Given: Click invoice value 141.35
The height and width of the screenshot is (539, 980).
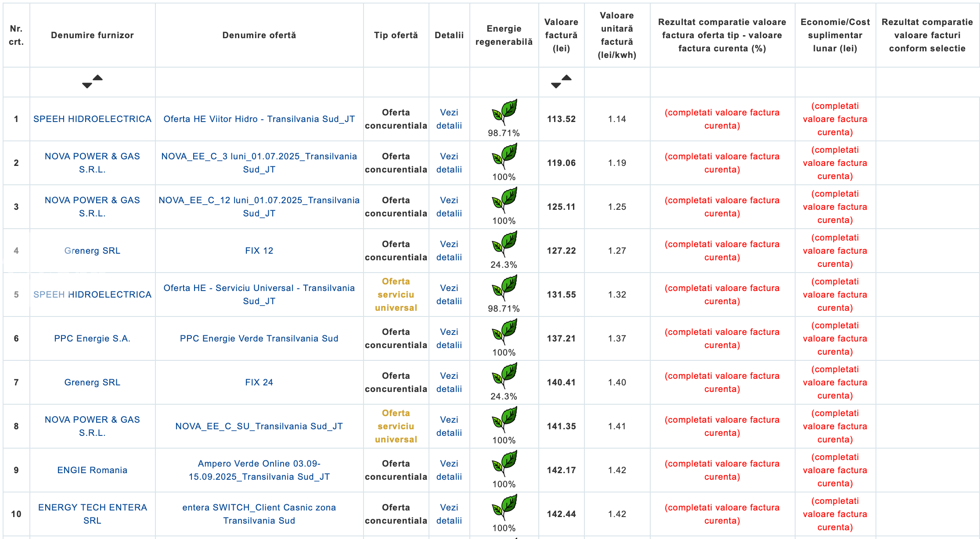Looking at the screenshot, I should pyautogui.click(x=561, y=426).
